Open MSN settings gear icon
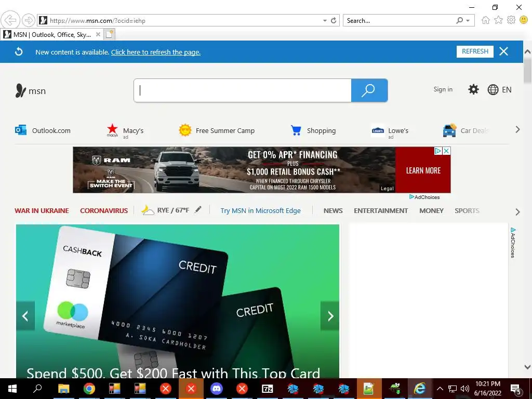The width and height of the screenshot is (532, 399). pyautogui.click(x=473, y=89)
